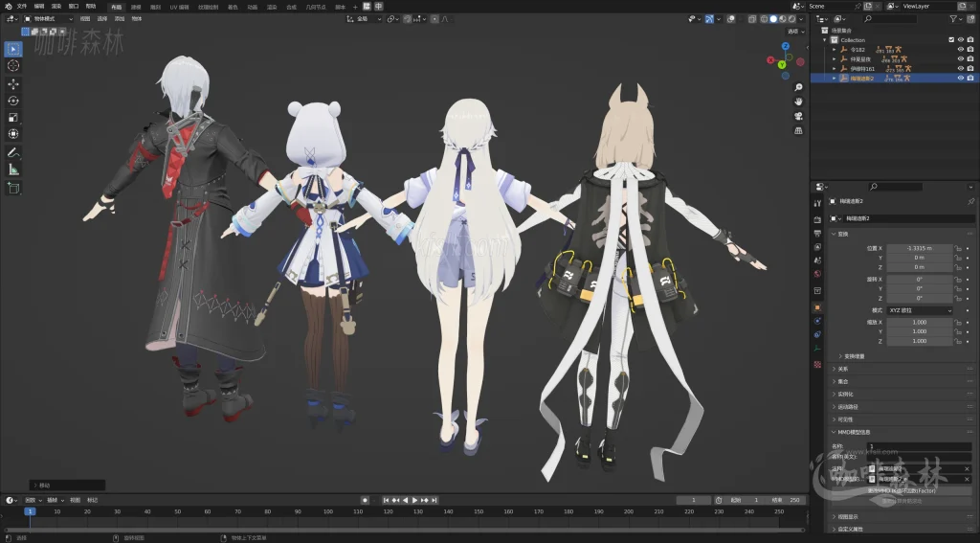Switch perspective/orthographic with grid gizmo
The image size is (980, 543).
coord(798,131)
